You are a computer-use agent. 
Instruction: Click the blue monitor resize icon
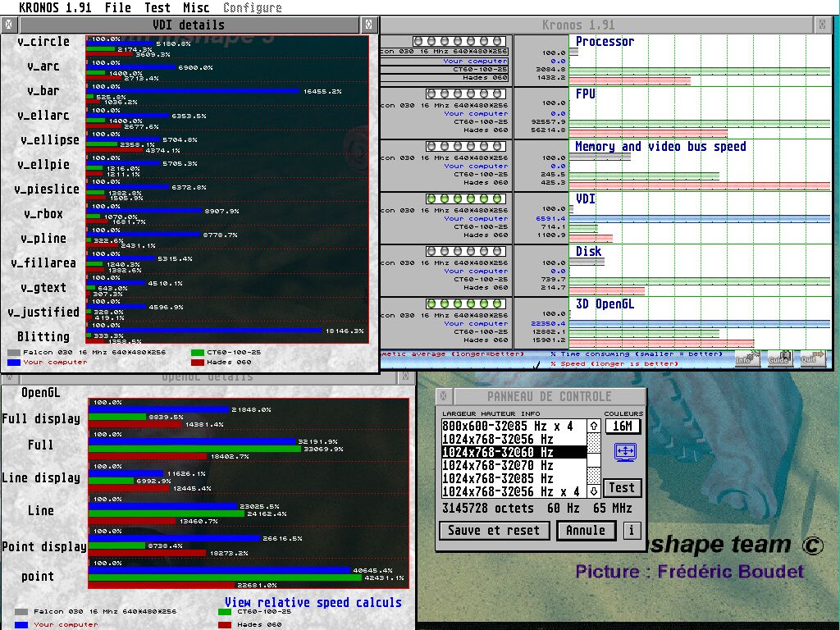pyautogui.click(x=625, y=452)
